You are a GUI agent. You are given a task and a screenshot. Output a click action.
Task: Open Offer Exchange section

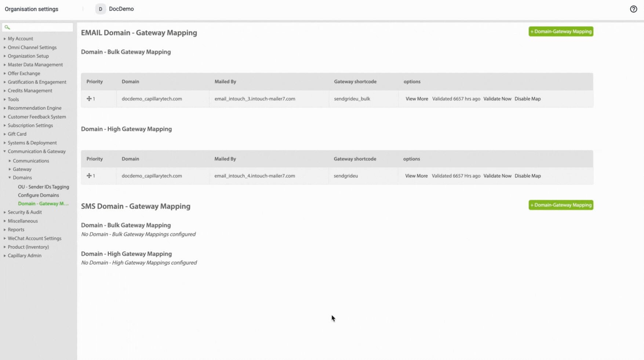click(x=24, y=73)
